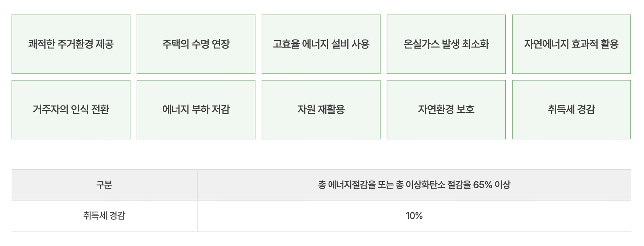The height and width of the screenshot is (246, 644).
Task: Click the 에너지 부하 저감 card
Action: (196, 109)
